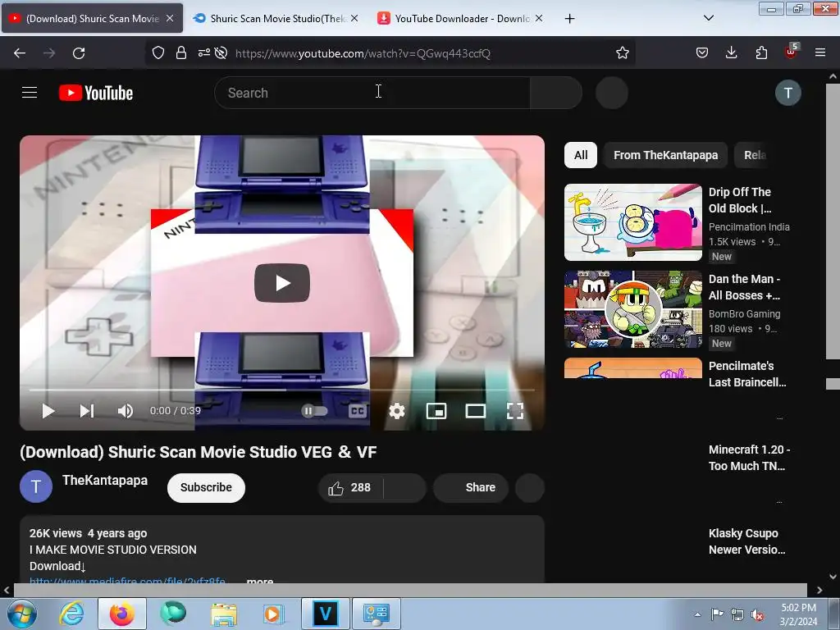Open Klasky Csupo Newer Version title
The image size is (840, 630).
(x=746, y=541)
